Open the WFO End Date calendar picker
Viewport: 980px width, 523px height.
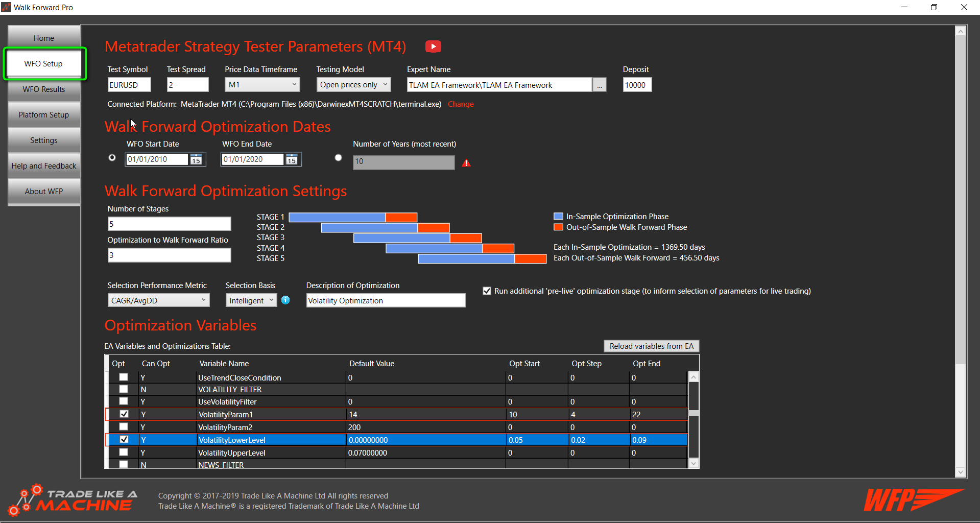(292, 160)
